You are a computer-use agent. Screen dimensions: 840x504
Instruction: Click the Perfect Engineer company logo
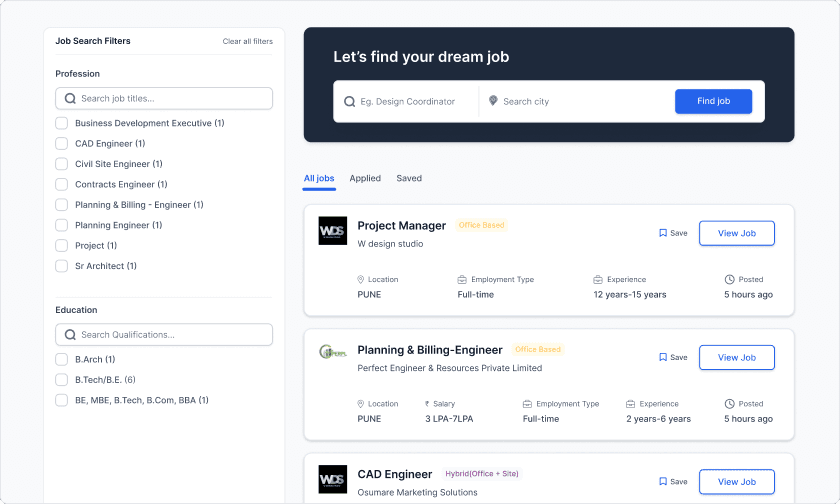333,352
